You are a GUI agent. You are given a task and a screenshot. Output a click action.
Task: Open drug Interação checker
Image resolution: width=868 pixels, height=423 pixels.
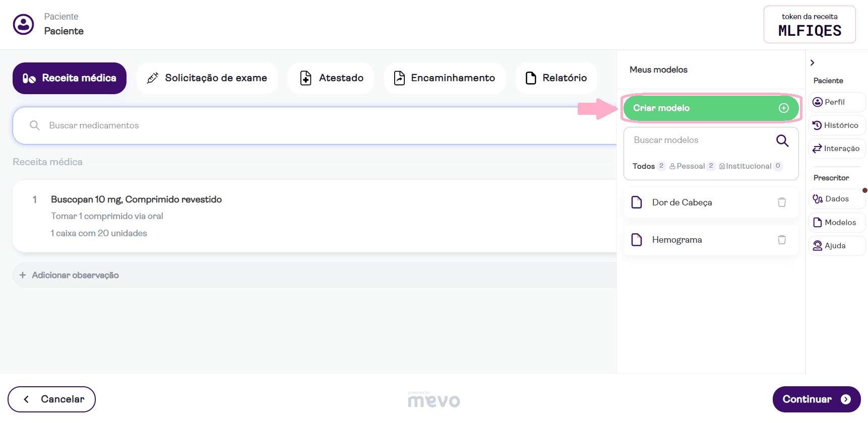(x=836, y=149)
